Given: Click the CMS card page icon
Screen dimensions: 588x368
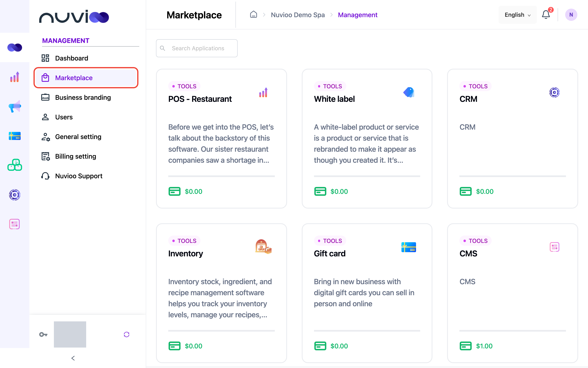Looking at the screenshot, I should [x=554, y=247].
